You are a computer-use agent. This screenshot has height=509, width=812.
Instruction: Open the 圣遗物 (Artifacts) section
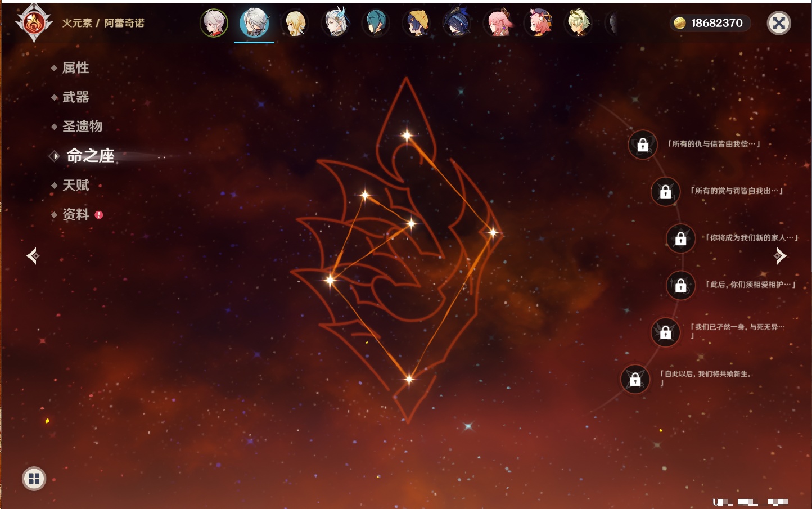pyautogui.click(x=82, y=127)
